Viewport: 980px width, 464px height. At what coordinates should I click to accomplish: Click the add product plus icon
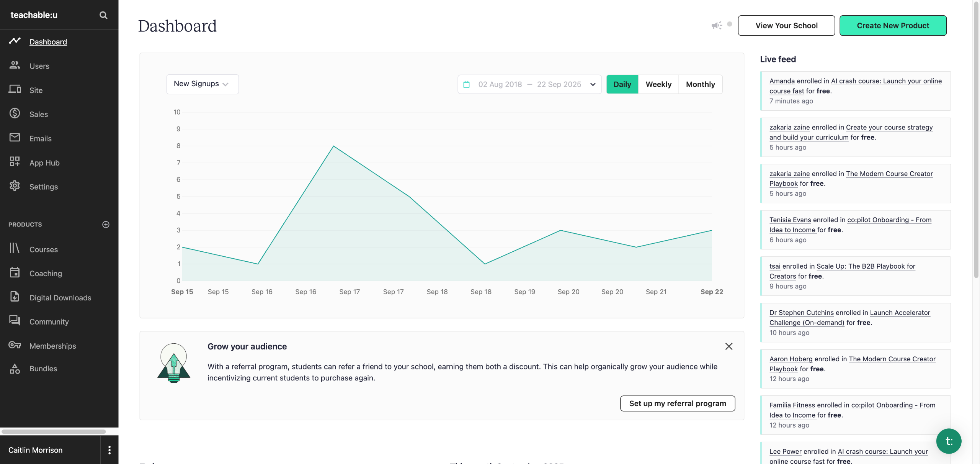[x=106, y=225]
